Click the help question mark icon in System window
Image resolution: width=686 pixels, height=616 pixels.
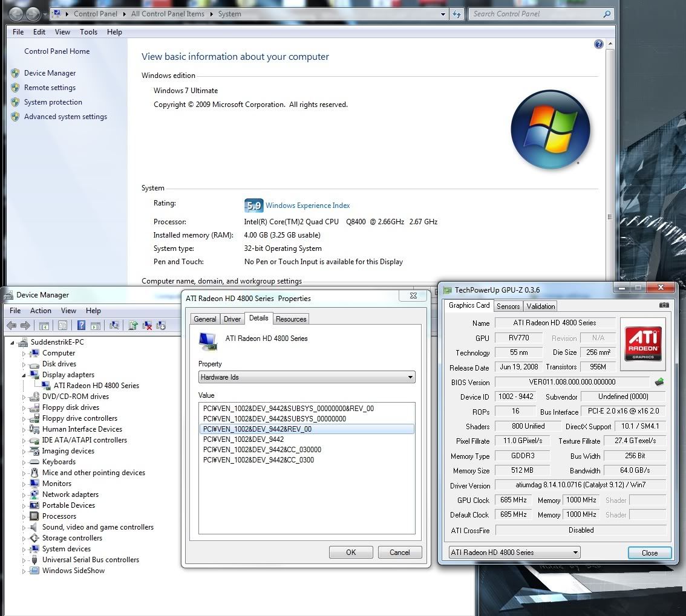pyautogui.click(x=598, y=44)
